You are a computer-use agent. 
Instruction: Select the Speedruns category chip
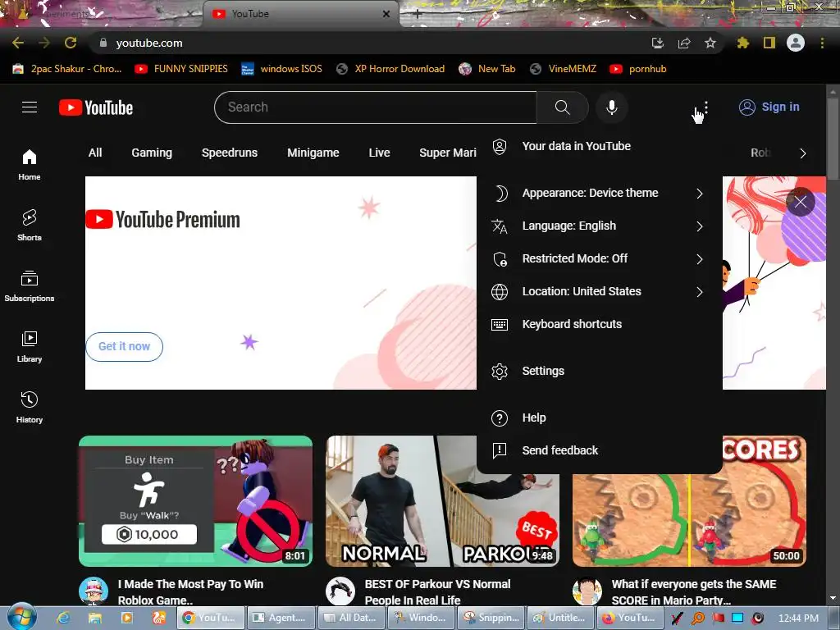click(230, 153)
